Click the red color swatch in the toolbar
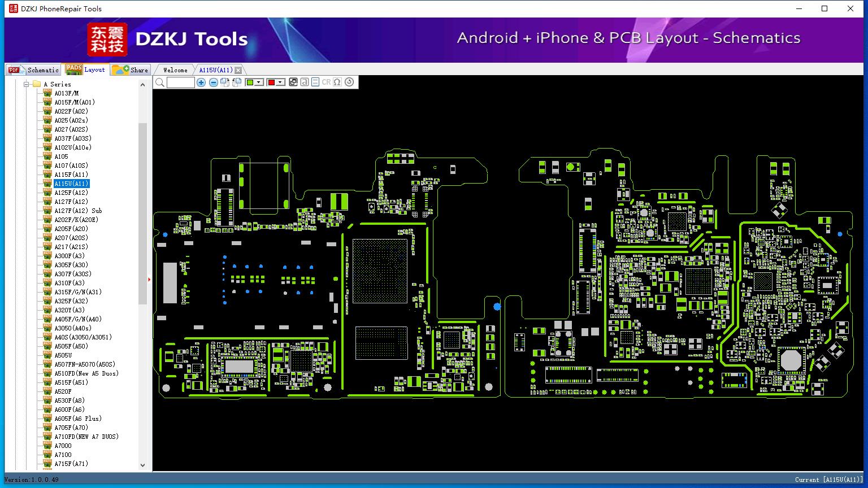This screenshot has height=488, width=868. click(271, 82)
